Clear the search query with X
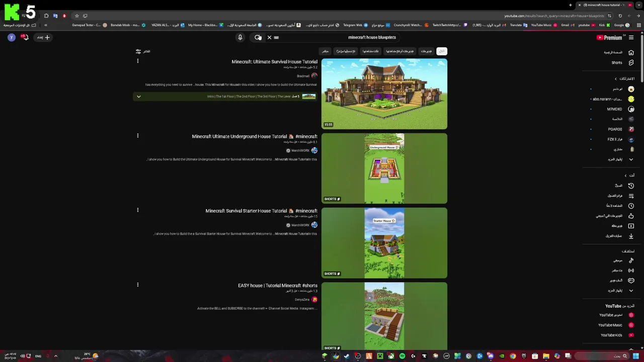Image resolution: width=644 pixels, height=362 pixels. (269, 37)
